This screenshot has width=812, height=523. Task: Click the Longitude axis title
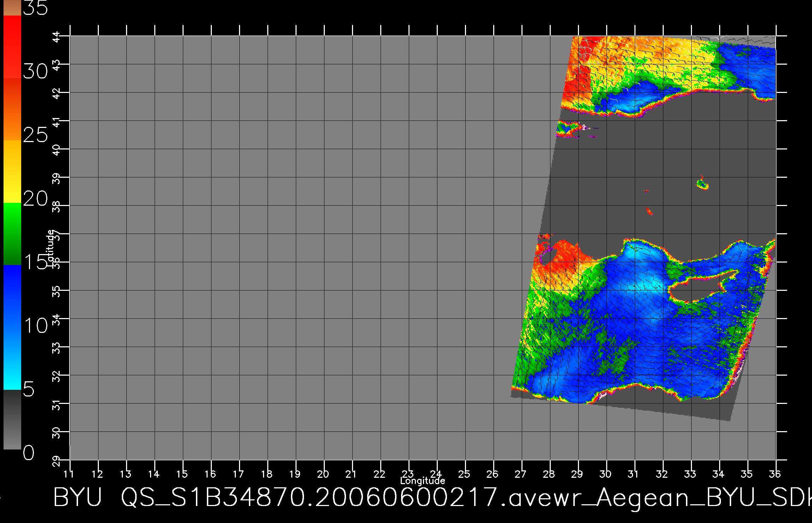[x=423, y=481]
